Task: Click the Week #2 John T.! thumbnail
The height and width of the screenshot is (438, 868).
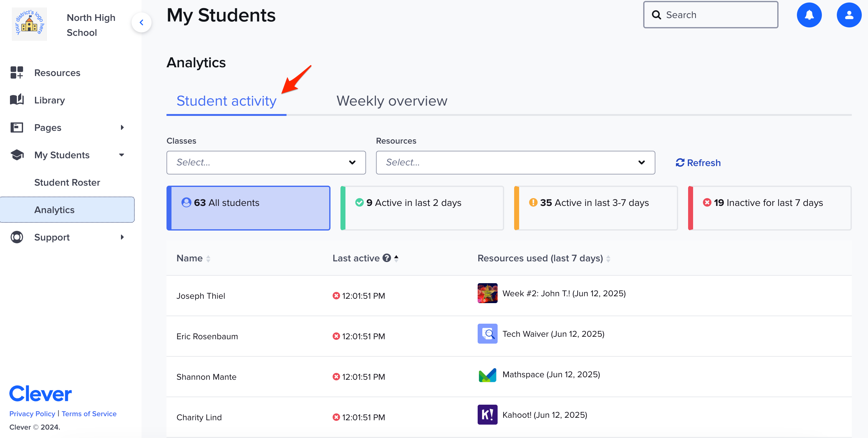Action: [487, 293]
